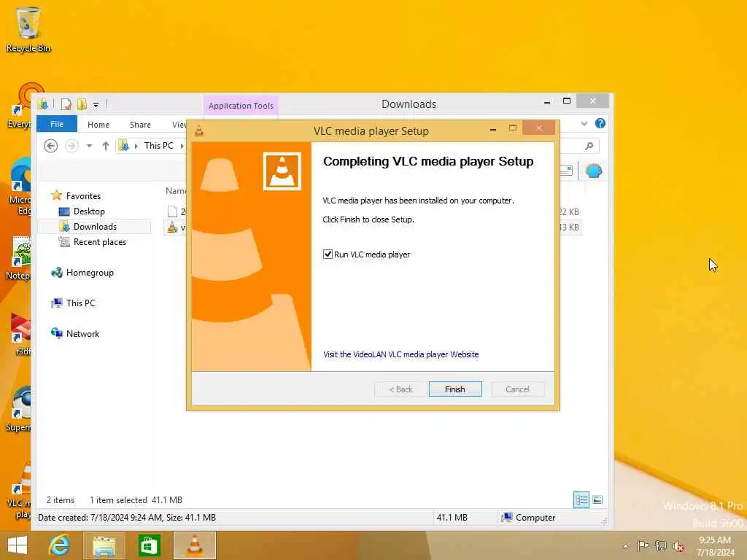Open recent locations dropdown arrow in Explorer
This screenshot has width=747, height=560.
pyautogui.click(x=89, y=146)
